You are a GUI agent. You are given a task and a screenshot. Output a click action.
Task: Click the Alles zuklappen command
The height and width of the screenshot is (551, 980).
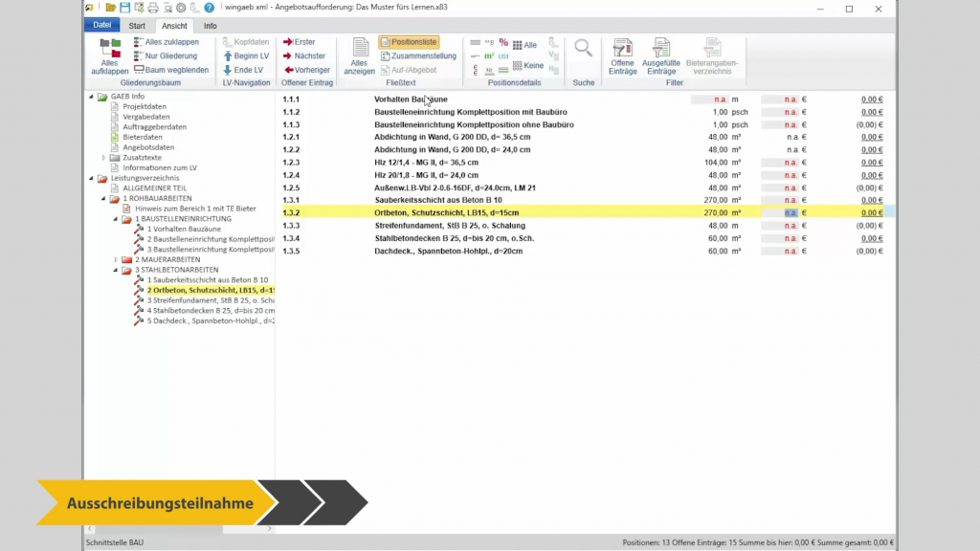(x=172, y=41)
